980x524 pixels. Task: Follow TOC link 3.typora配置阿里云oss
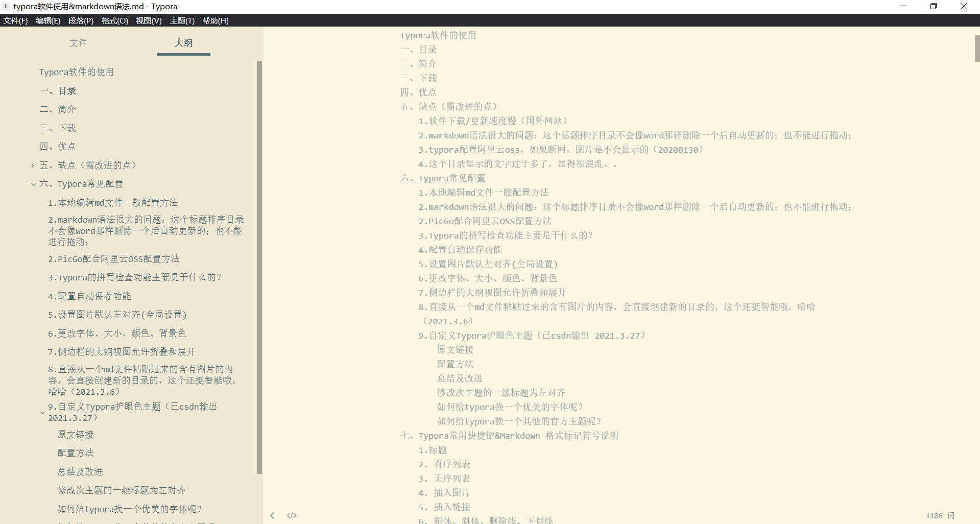(561, 150)
